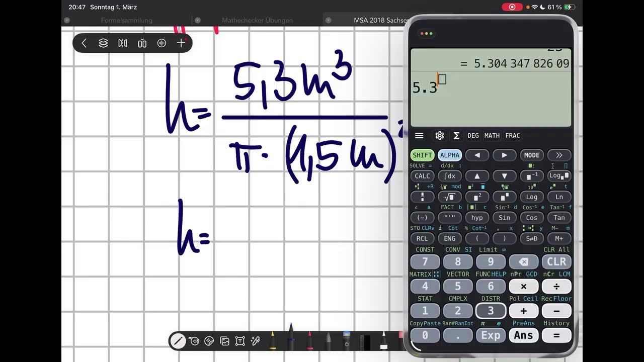The width and height of the screenshot is (644, 362).
Task: Select the tape tool icon
Action: click(x=194, y=341)
